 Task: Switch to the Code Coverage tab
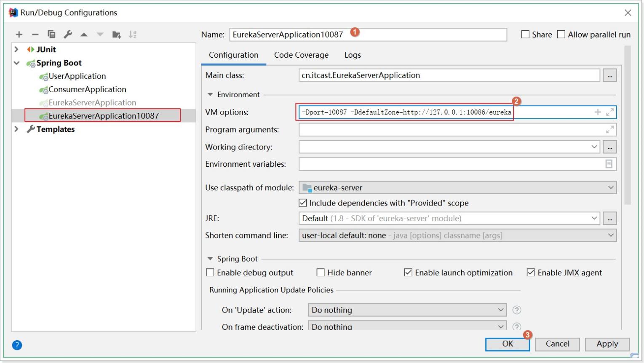(x=301, y=55)
